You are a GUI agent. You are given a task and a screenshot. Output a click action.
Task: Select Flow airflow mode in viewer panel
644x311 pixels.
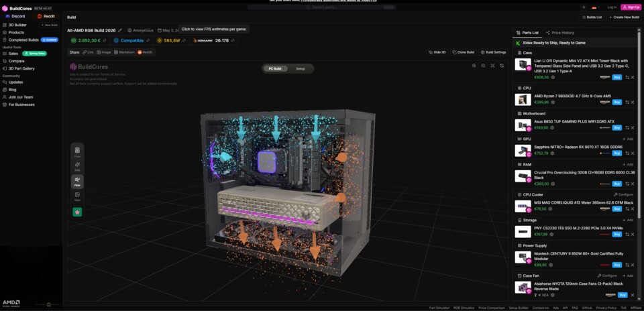coord(77,182)
